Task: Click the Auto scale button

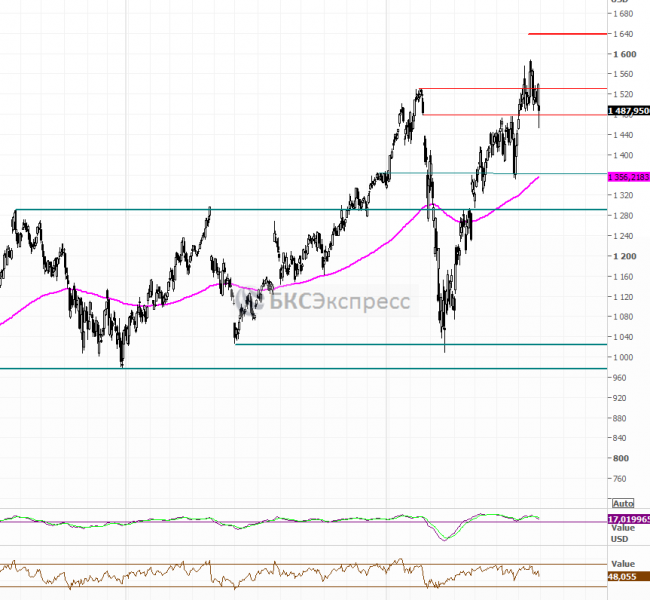Action: coord(622,503)
